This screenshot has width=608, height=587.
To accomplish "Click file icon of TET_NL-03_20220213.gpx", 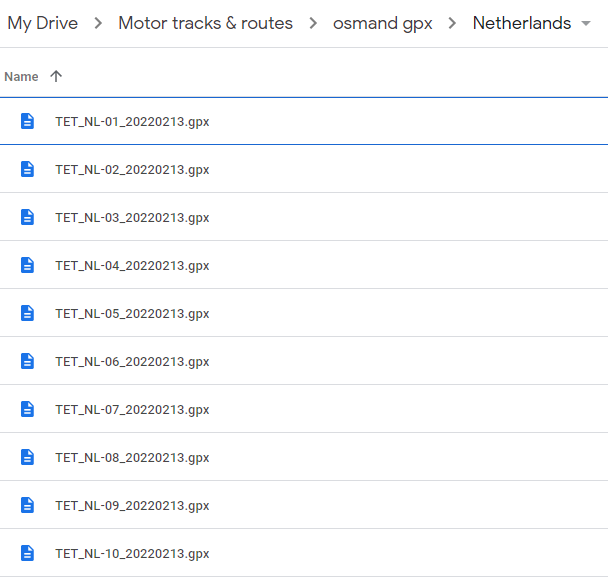I will 27,217.
